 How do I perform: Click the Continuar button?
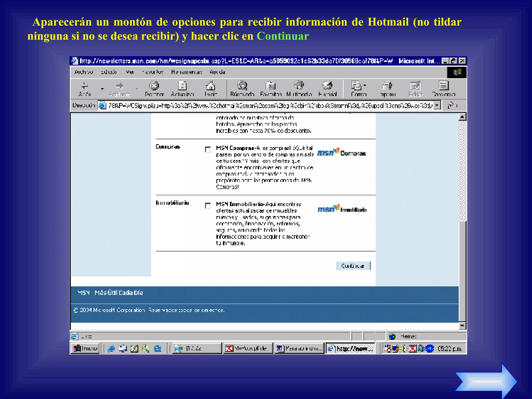[x=353, y=266]
